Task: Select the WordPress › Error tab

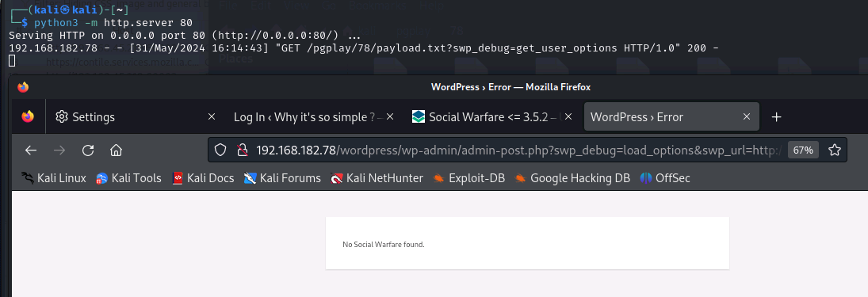Action: (671, 116)
